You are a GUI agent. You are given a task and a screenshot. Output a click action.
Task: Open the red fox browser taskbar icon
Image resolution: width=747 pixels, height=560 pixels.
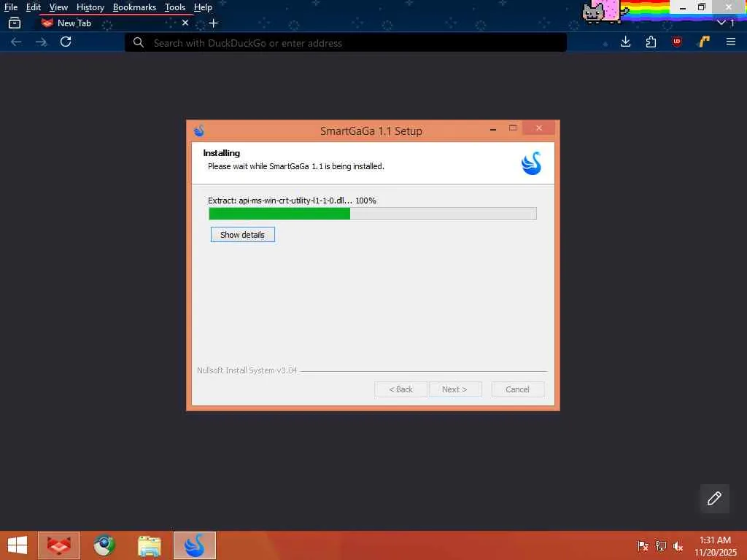[59, 545]
